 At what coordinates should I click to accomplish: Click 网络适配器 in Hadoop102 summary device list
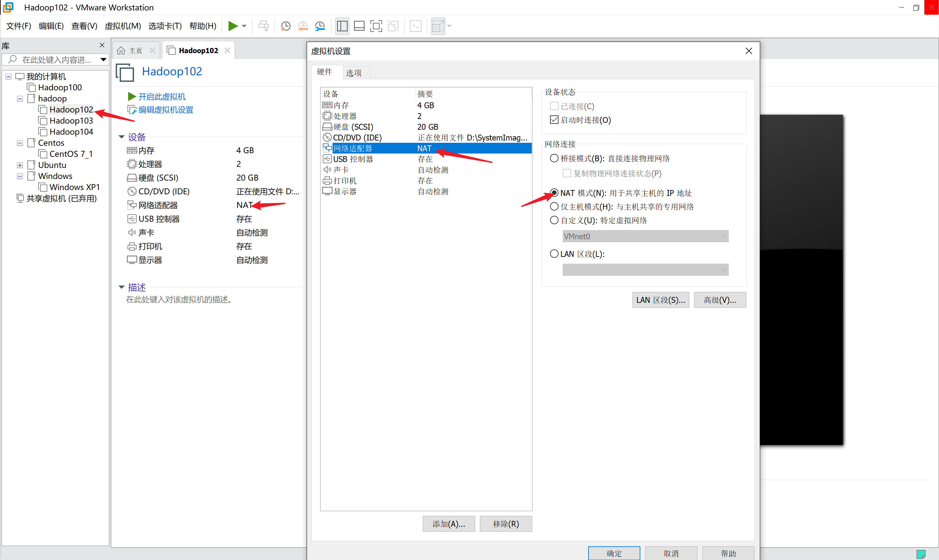click(158, 205)
